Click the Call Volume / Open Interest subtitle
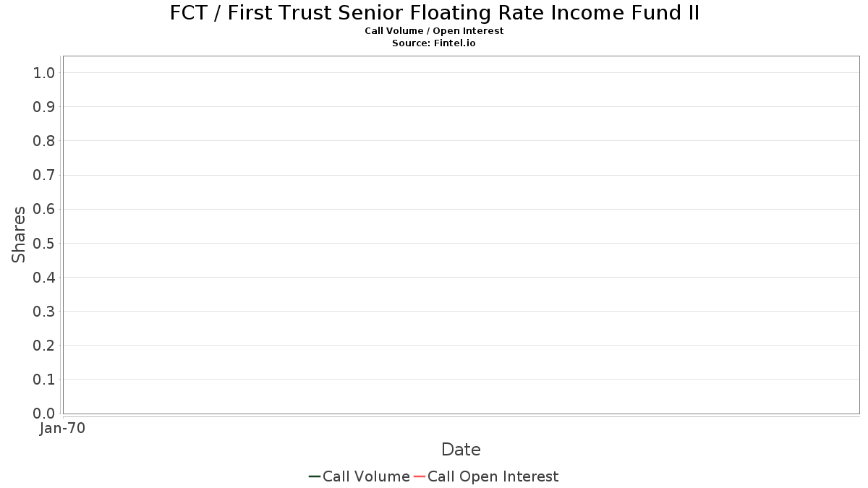868x488 pixels. coord(434,31)
